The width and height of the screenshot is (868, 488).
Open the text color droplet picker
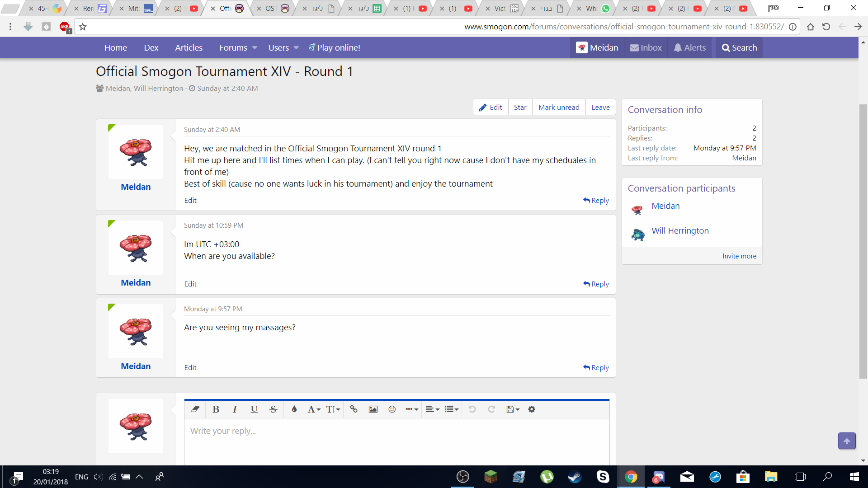pos(294,409)
